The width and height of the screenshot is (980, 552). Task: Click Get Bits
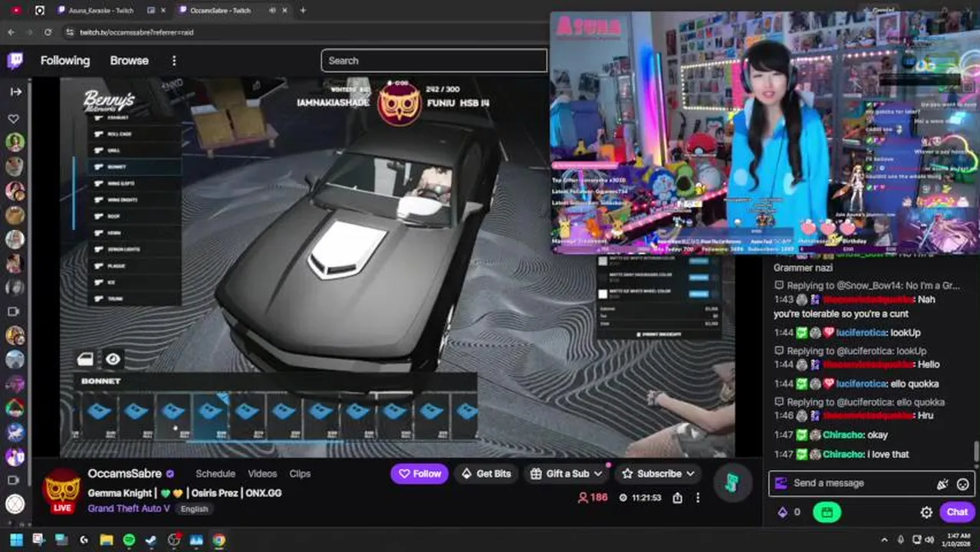[485, 474]
